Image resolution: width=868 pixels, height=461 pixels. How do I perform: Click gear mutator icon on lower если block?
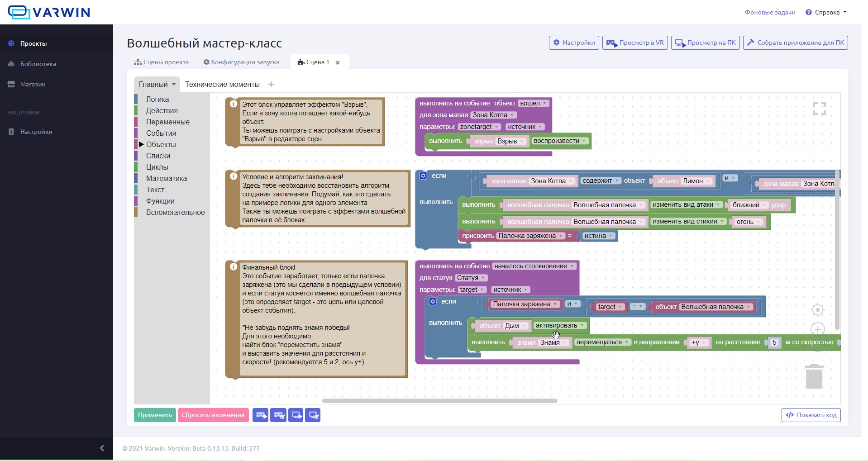tap(433, 301)
